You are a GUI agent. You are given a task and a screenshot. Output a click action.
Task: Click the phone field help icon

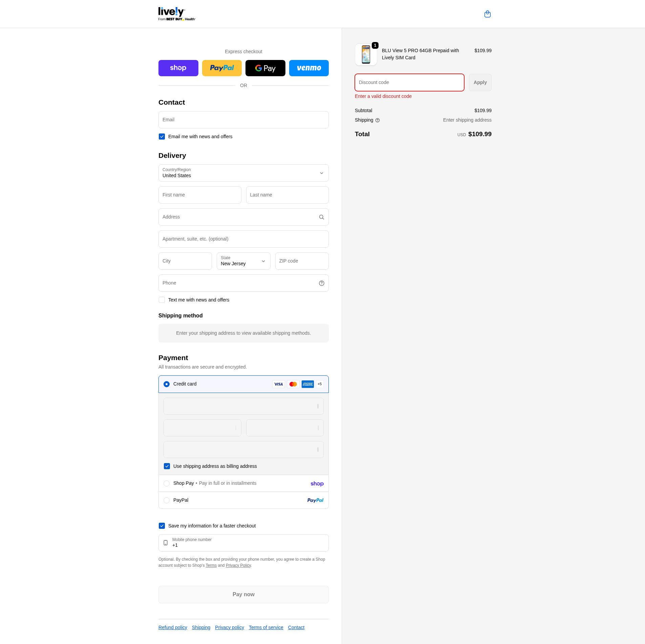click(x=321, y=283)
